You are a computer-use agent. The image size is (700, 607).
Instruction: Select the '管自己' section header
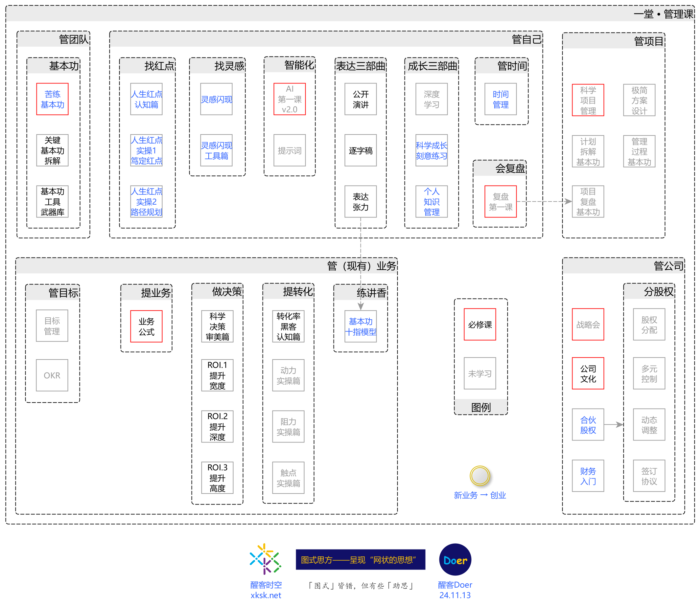(527, 39)
